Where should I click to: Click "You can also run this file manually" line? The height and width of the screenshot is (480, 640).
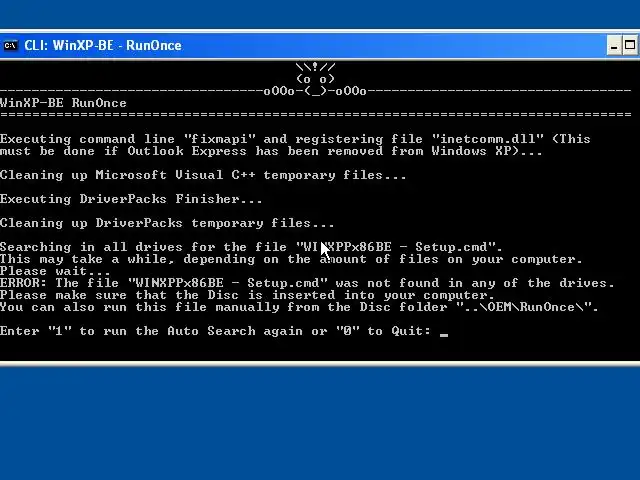299,307
